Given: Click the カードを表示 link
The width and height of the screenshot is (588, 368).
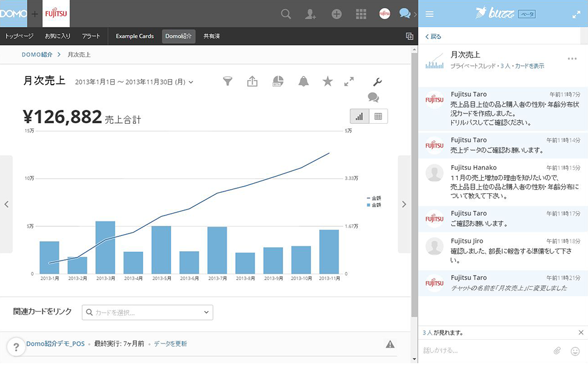Looking at the screenshot, I should (529, 66).
